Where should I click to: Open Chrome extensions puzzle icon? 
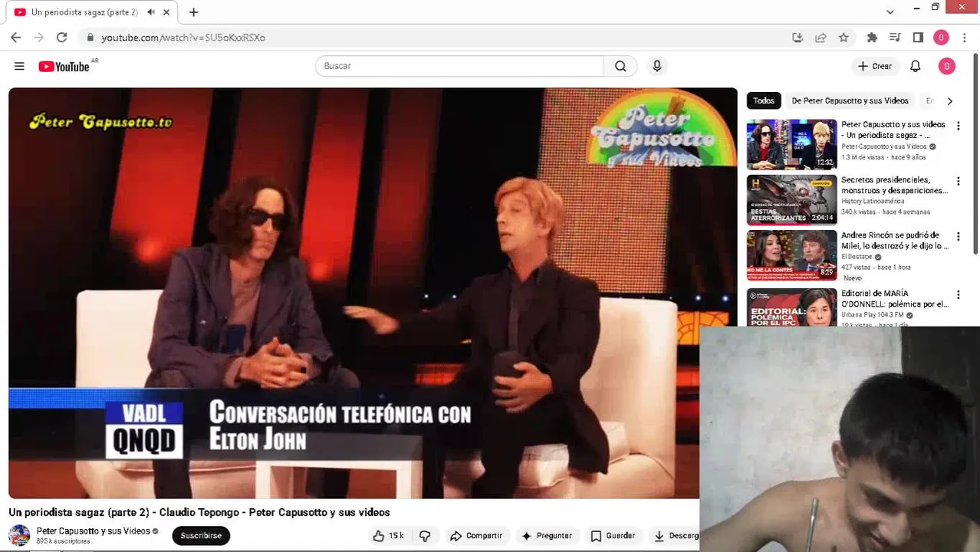pyautogui.click(x=872, y=37)
